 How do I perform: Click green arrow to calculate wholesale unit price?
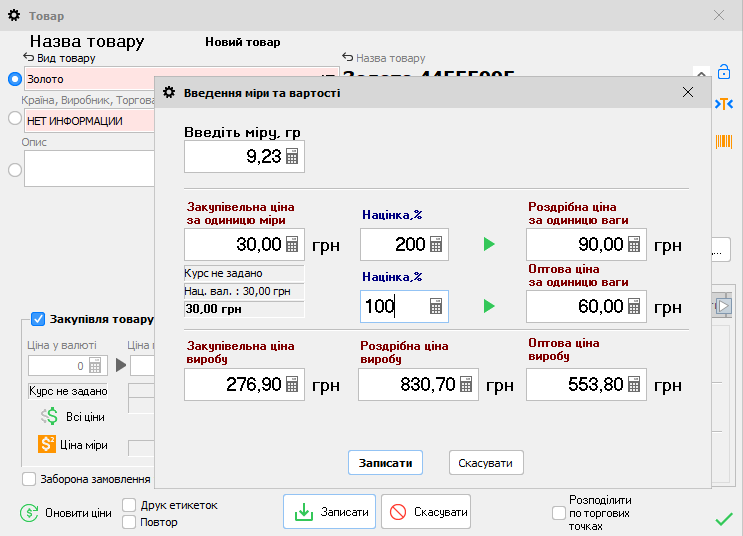pos(488,306)
